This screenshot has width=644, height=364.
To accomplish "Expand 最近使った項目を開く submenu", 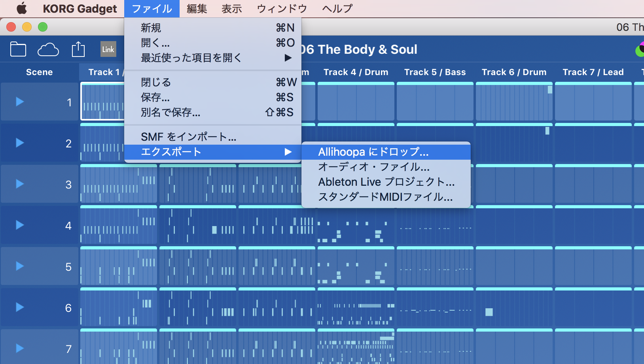I will click(x=213, y=58).
